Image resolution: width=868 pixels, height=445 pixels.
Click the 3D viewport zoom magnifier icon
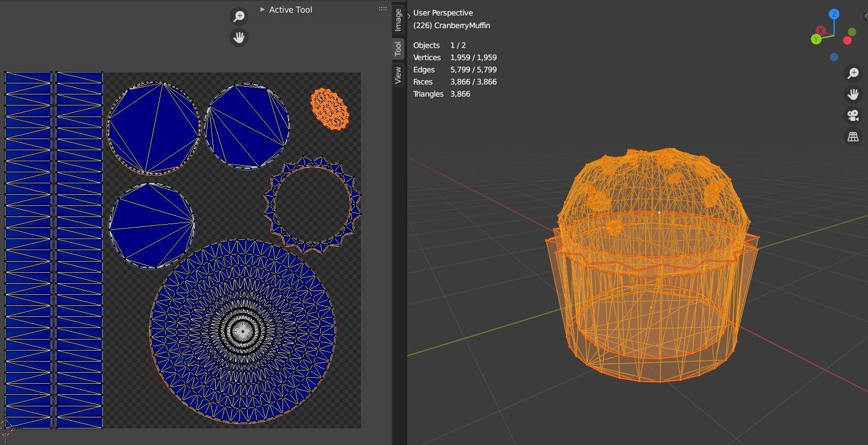click(x=853, y=73)
